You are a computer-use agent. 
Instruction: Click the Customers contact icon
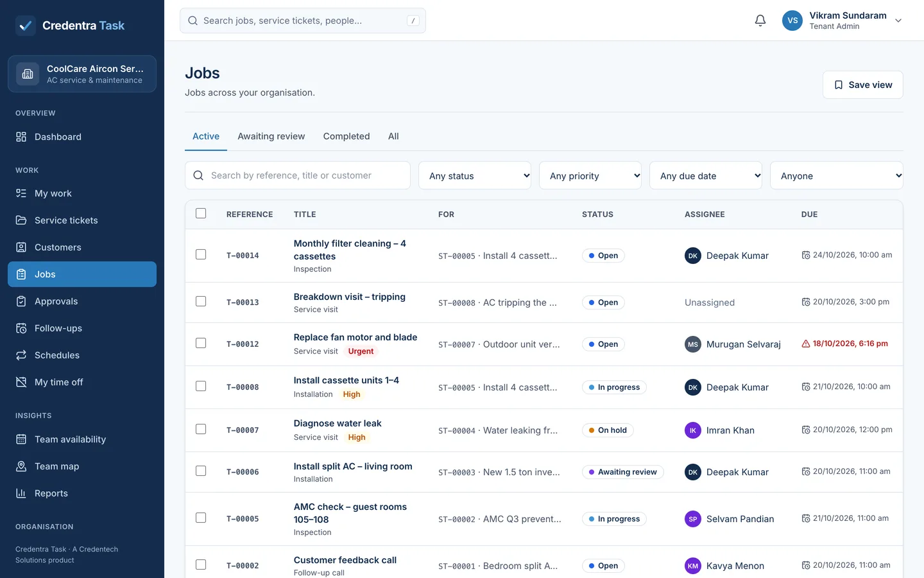coord(21,247)
